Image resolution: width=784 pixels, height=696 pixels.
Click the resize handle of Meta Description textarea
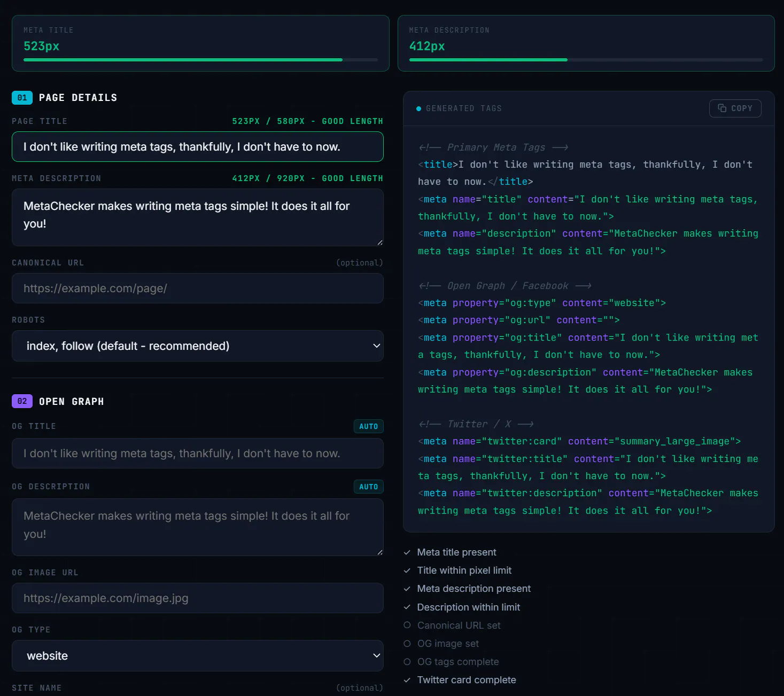coord(379,243)
